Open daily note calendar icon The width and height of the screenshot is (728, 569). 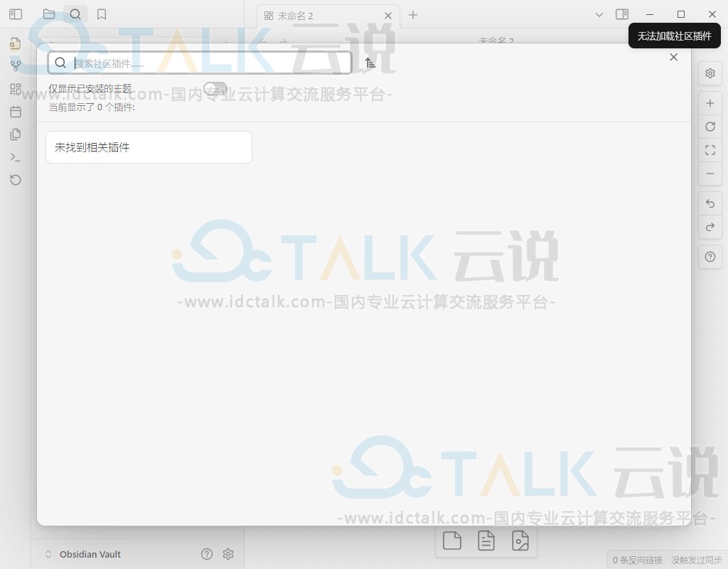16,112
